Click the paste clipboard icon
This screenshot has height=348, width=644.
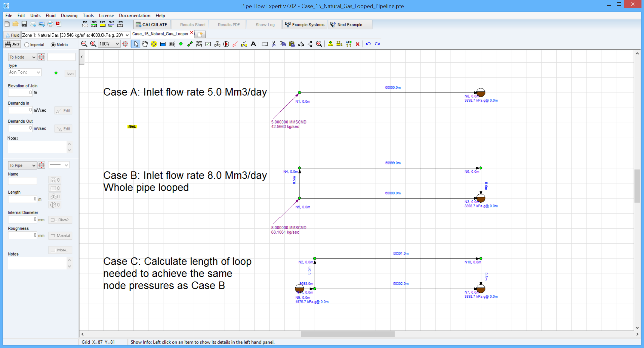pyautogui.click(x=292, y=44)
